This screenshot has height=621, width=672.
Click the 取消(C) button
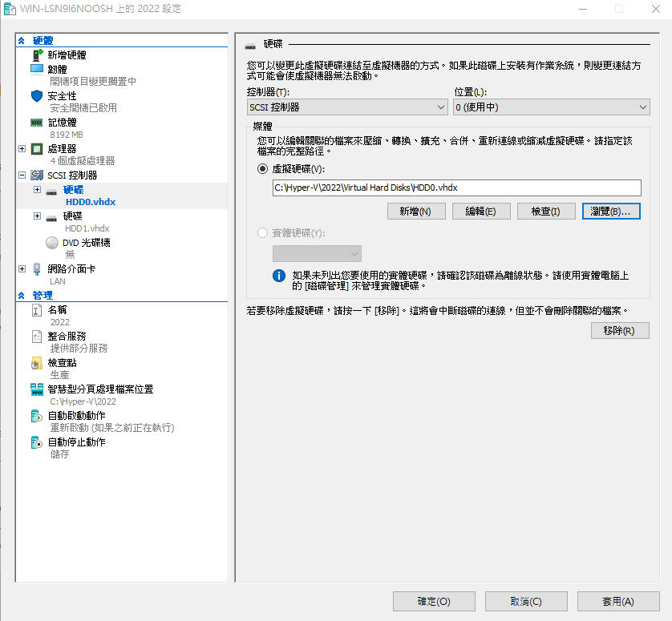[526, 601]
